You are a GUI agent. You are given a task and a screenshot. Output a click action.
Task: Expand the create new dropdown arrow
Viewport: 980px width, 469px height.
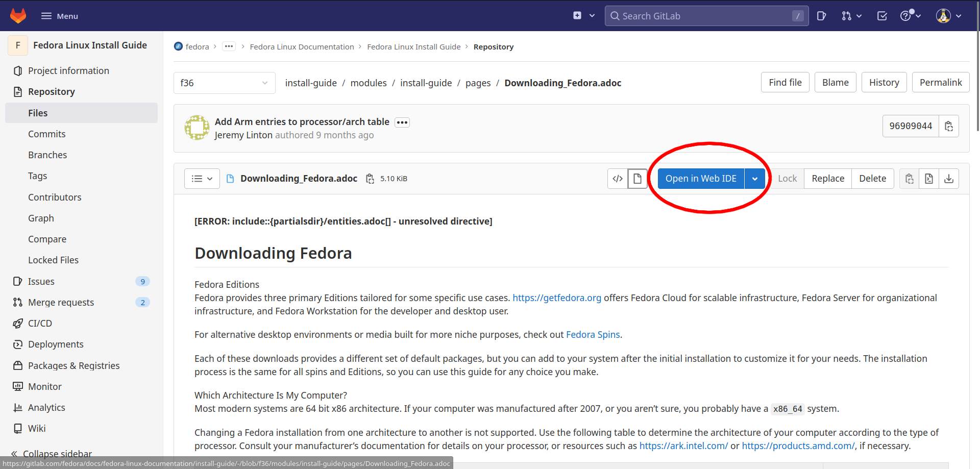pyautogui.click(x=592, y=16)
